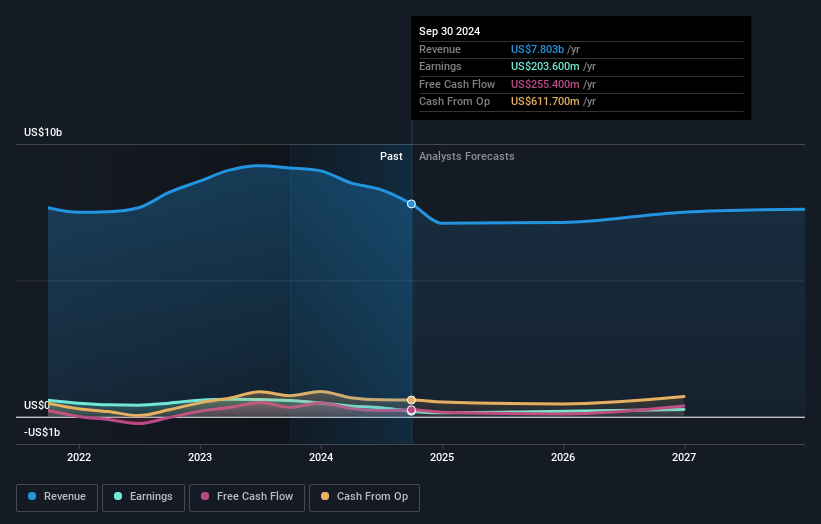The height and width of the screenshot is (524, 821).
Task: Click the orange Cash From Op data point
Action: 412,400
